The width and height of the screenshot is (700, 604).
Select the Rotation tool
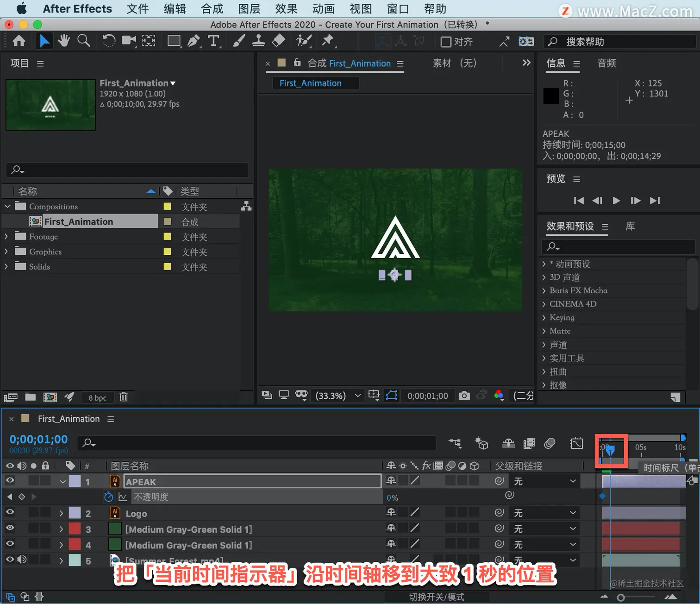point(109,41)
